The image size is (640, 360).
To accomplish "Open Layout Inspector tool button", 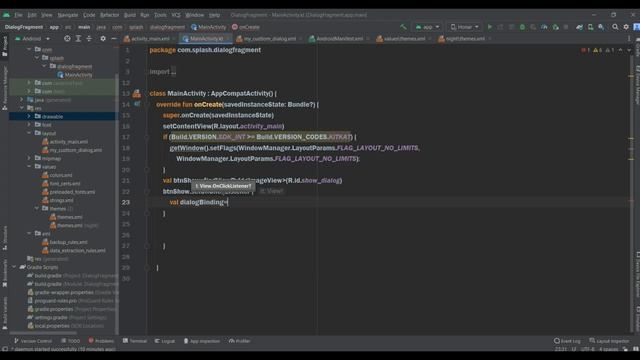I will (609, 341).
